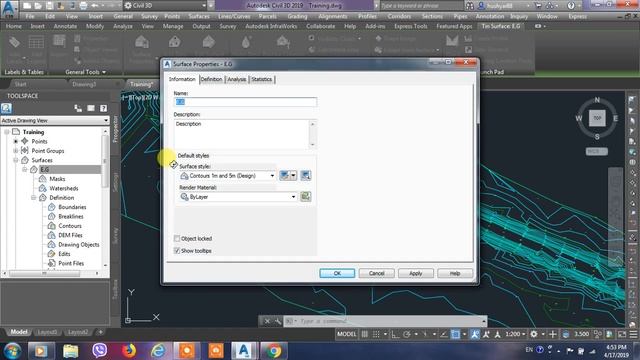Open the 1:200 annotation scale dropdown
Image resolution: width=640 pixels, height=360 pixels.
[x=515, y=334]
